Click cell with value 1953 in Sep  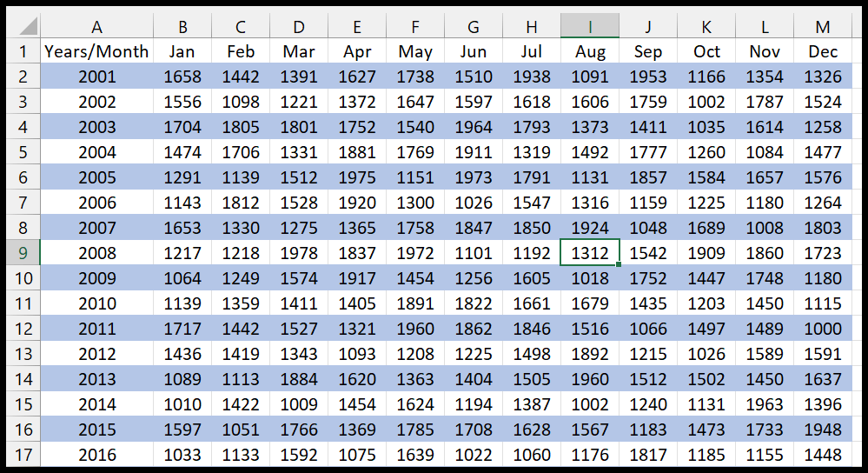click(647, 77)
